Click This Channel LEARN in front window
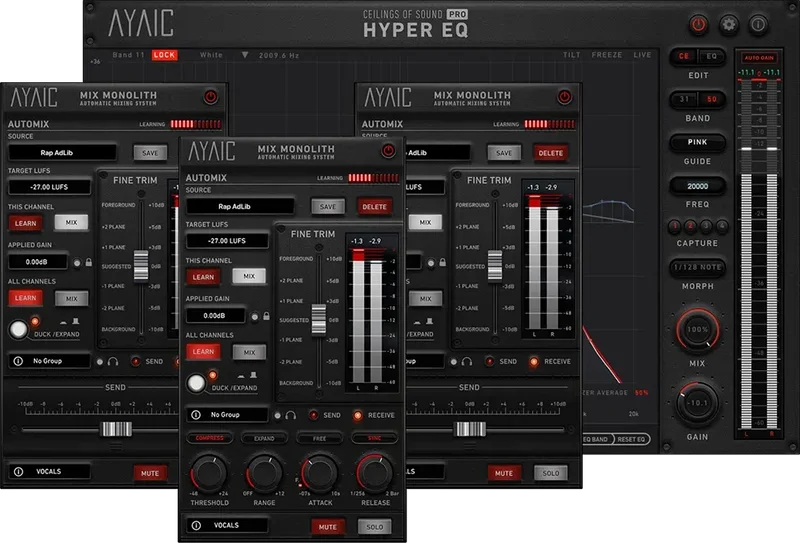The image size is (800, 543). point(203,277)
